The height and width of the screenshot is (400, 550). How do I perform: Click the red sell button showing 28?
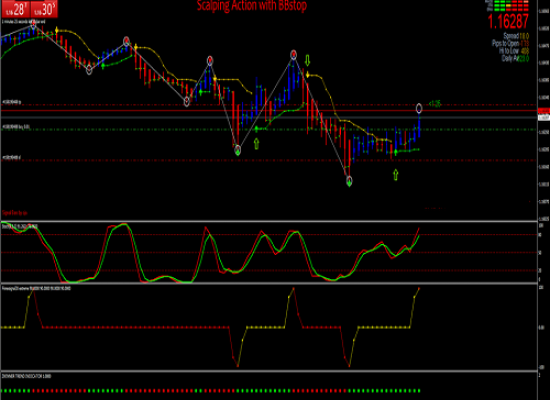[x=16, y=9]
